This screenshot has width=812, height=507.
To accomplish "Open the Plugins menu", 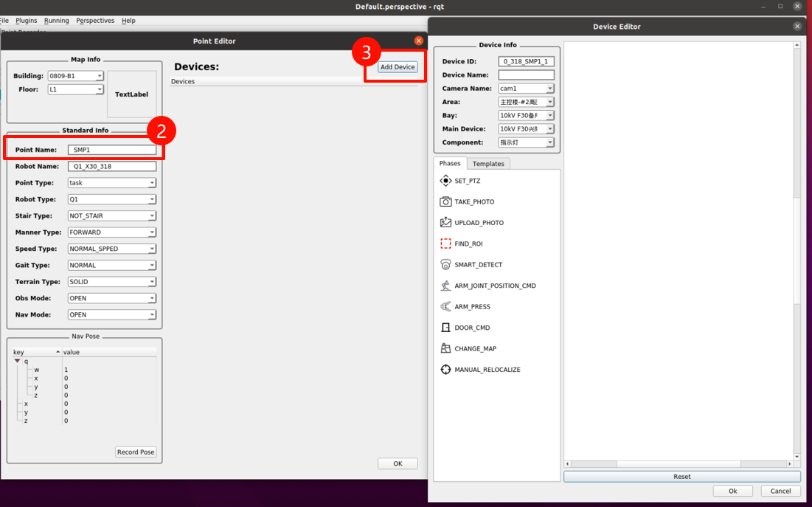I will 27,21.
